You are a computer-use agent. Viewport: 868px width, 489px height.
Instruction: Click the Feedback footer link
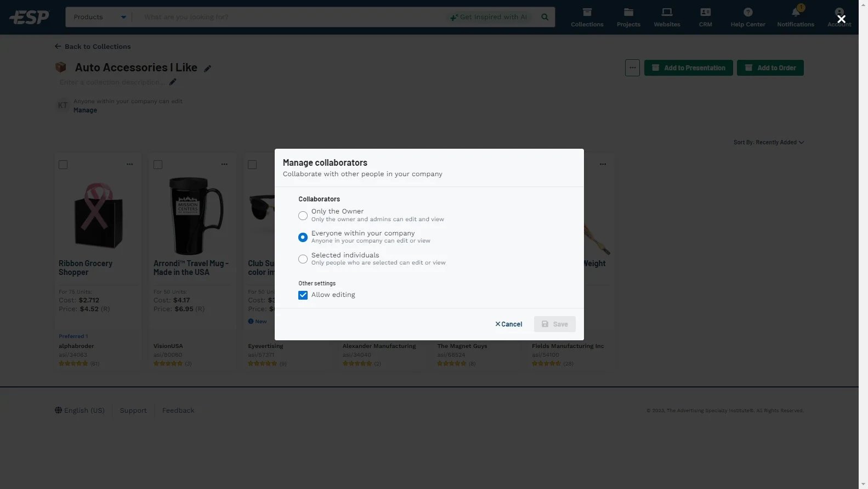click(178, 411)
